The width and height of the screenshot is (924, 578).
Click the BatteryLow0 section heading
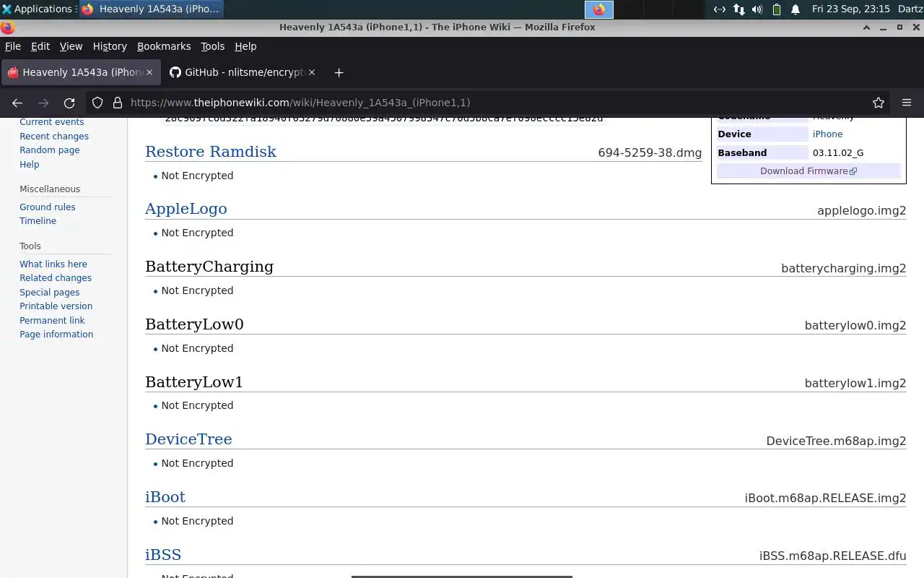point(194,324)
